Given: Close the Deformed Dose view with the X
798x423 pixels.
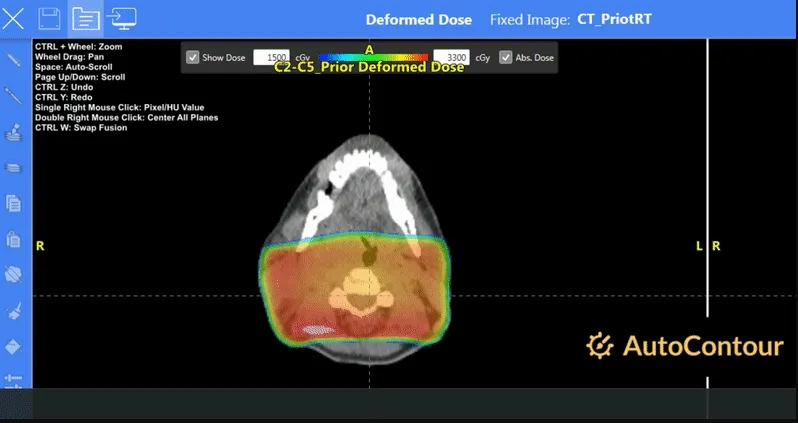Looking at the screenshot, I should [x=13, y=19].
